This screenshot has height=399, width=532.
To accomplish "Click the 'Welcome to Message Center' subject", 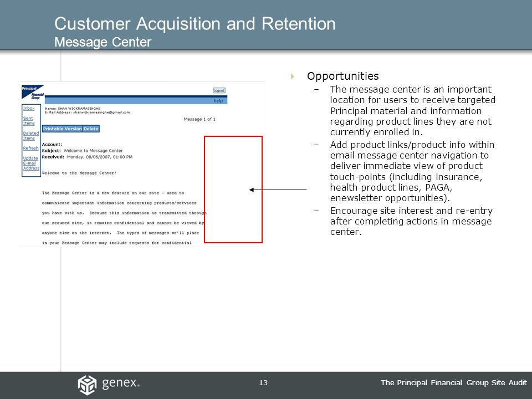I will pos(93,151).
